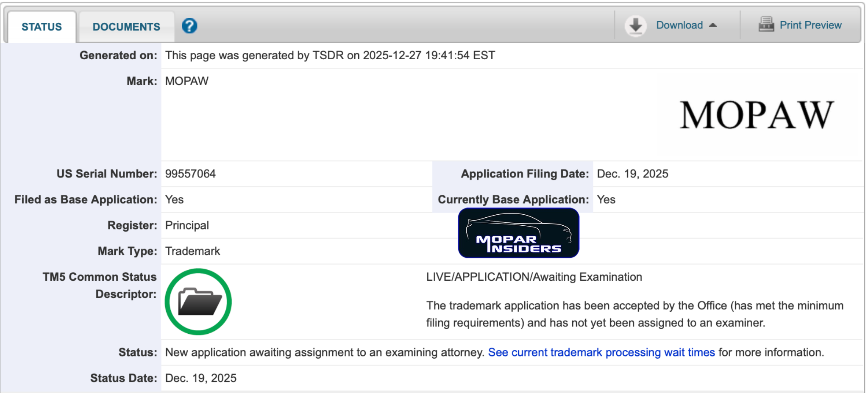Click the serial number 99557064
The image size is (868, 393).
tap(190, 174)
